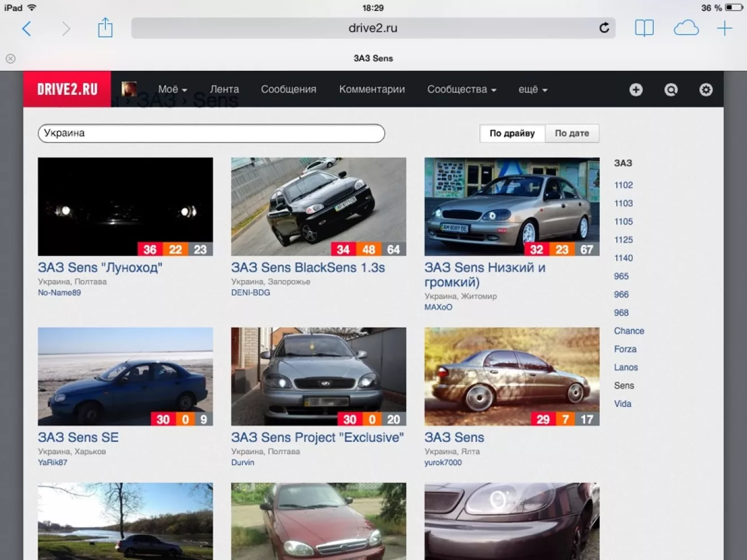Expand the Сообщества dropdown menu

pyautogui.click(x=462, y=89)
